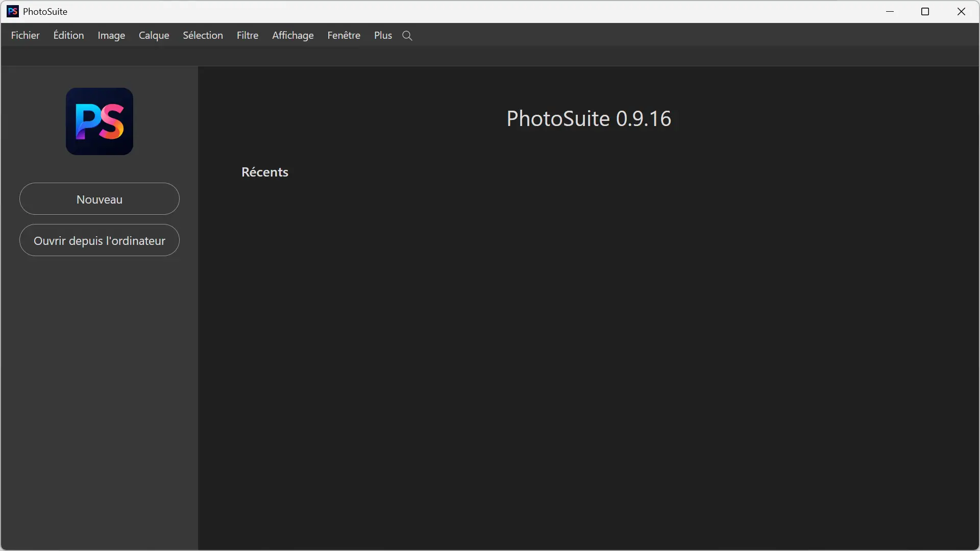The image size is (980, 551).
Task: Open the Affichage menu
Action: point(293,35)
